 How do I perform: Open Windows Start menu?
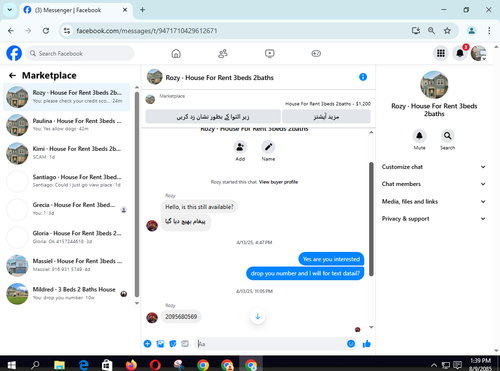[x=11, y=365]
